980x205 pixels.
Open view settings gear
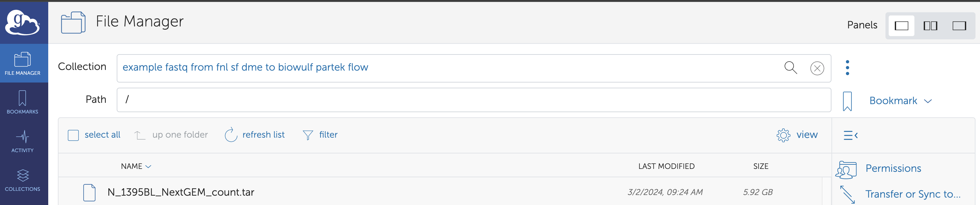click(x=783, y=135)
